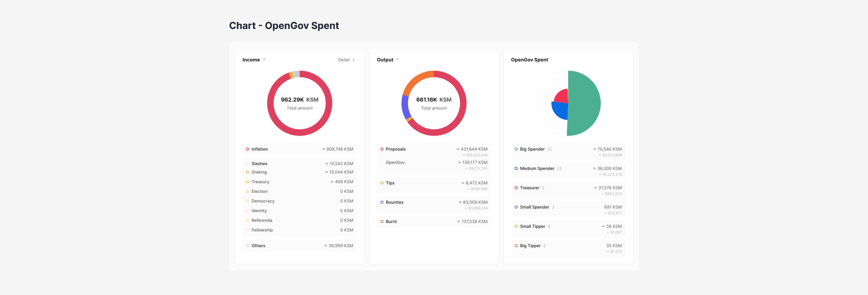
Task: Click the Medium Spender legend dot
Action: (x=516, y=169)
